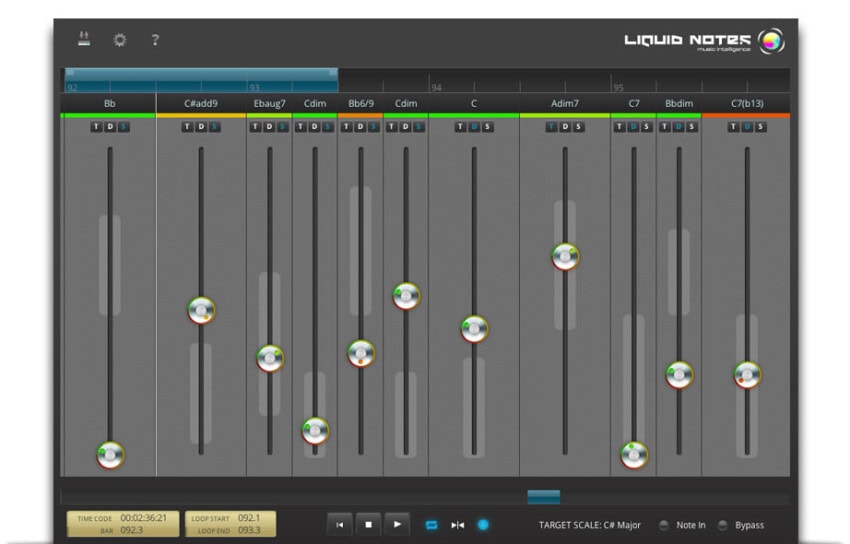Click the MIDI export icon in top bar
This screenshot has width=850, height=544.
tap(83, 39)
